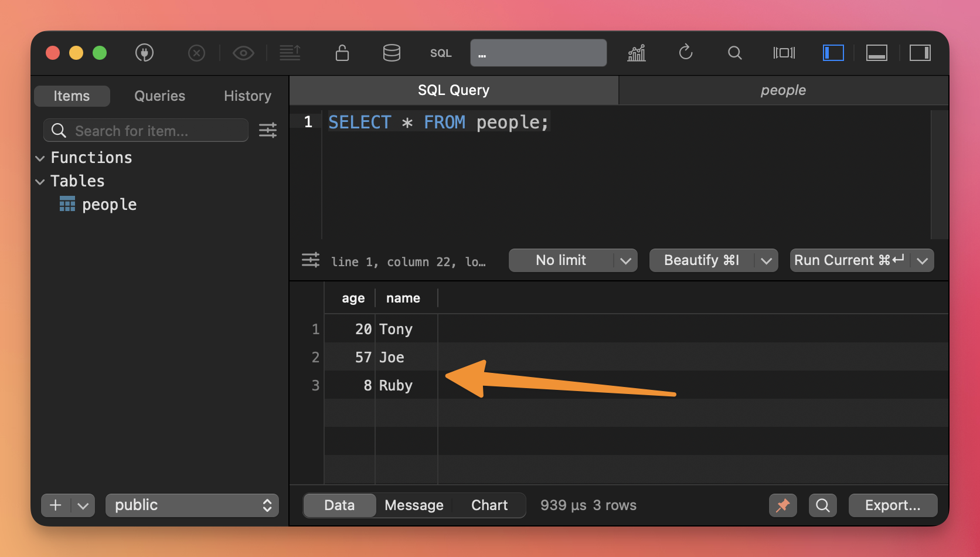Viewport: 980px width, 557px height.
Task: Click the refresh icon in toolbar
Action: (x=686, y=53)
